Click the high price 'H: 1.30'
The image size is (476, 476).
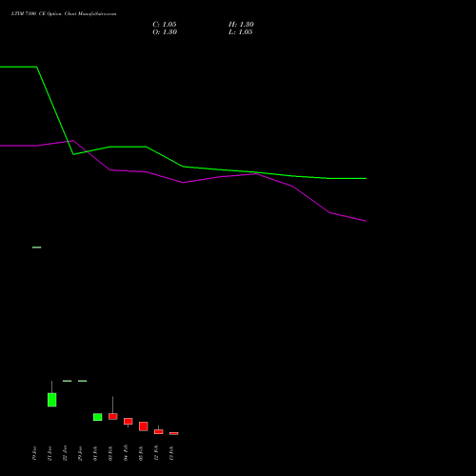241,25
